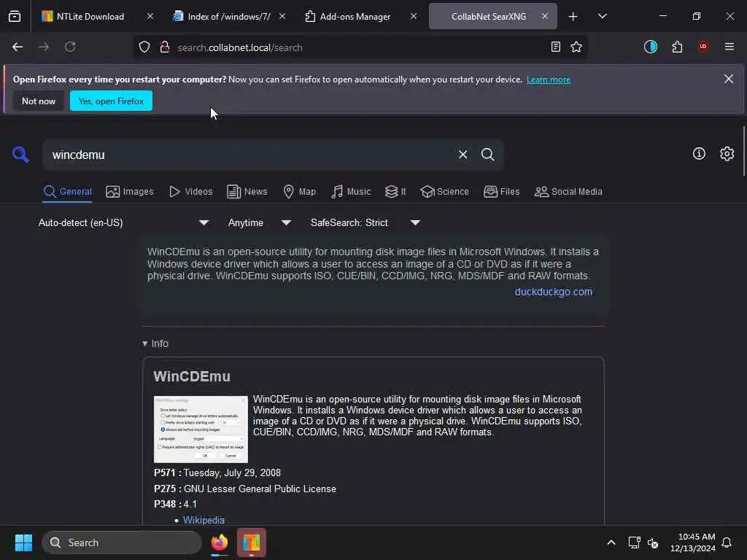Image resolution: width=747 pixels, height=560 pixels.
Task: Open a new tab with plus
Action: pos(573,17)
